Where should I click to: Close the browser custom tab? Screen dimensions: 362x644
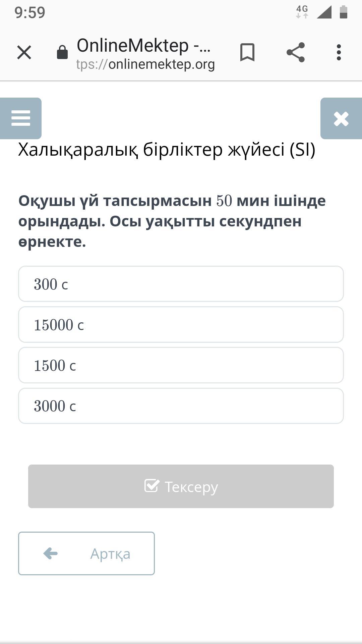tap(24, 53)
